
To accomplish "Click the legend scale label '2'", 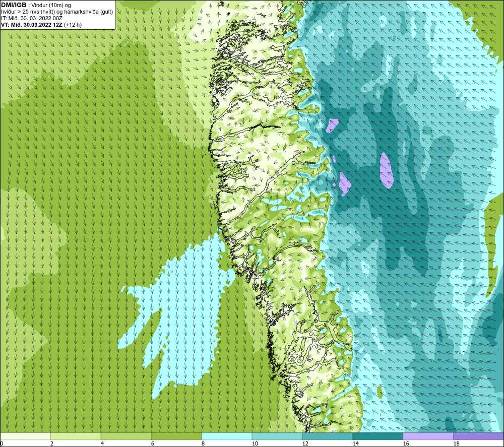I will tap(52, 443).
